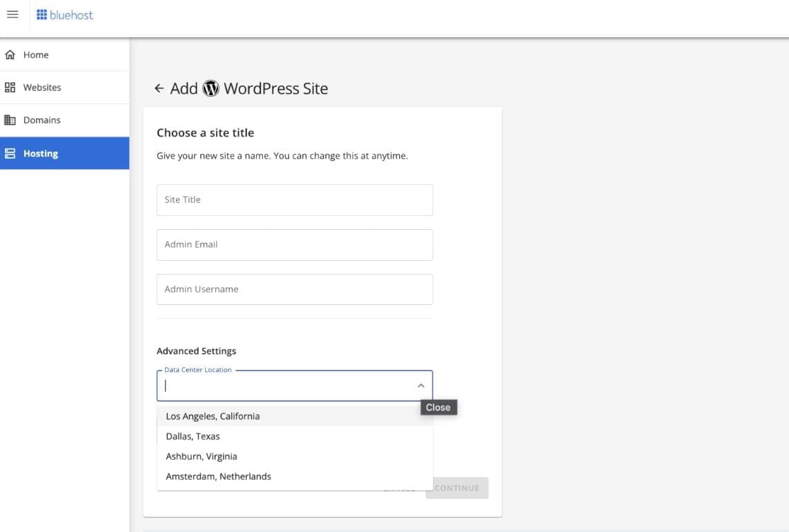789x532 pixels.
Task: Click the Hosting server icon
Action: (10, 152)
